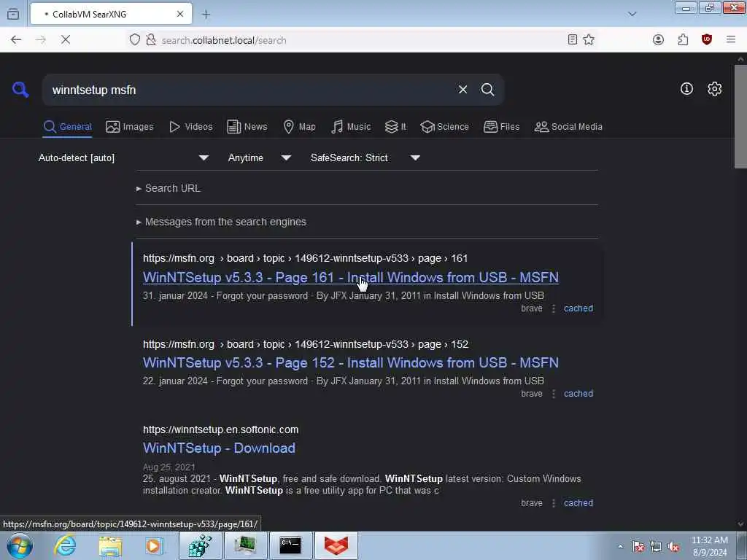This screenshot has width=747, height=560.
Task: Open cached link for Page 161 result
Action: (578, 308)
